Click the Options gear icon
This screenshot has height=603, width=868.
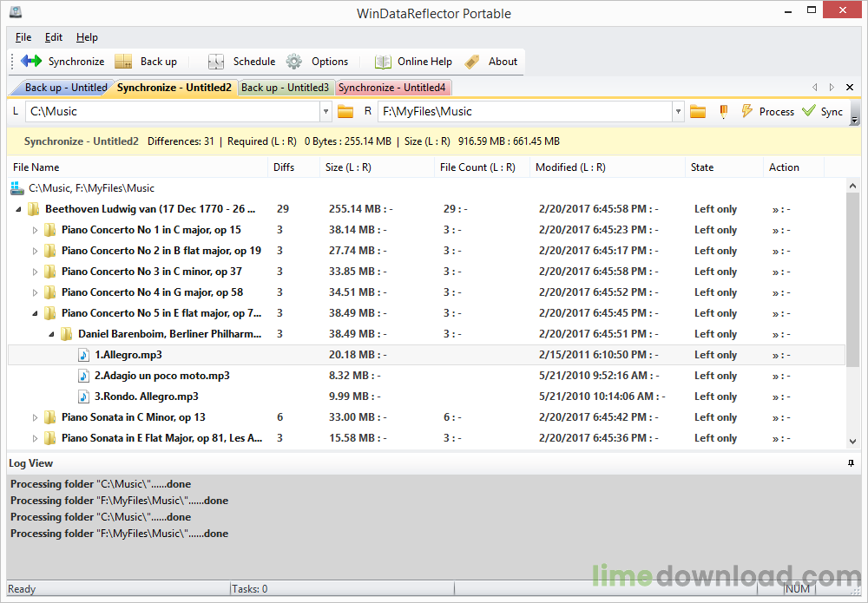[294, 62]
